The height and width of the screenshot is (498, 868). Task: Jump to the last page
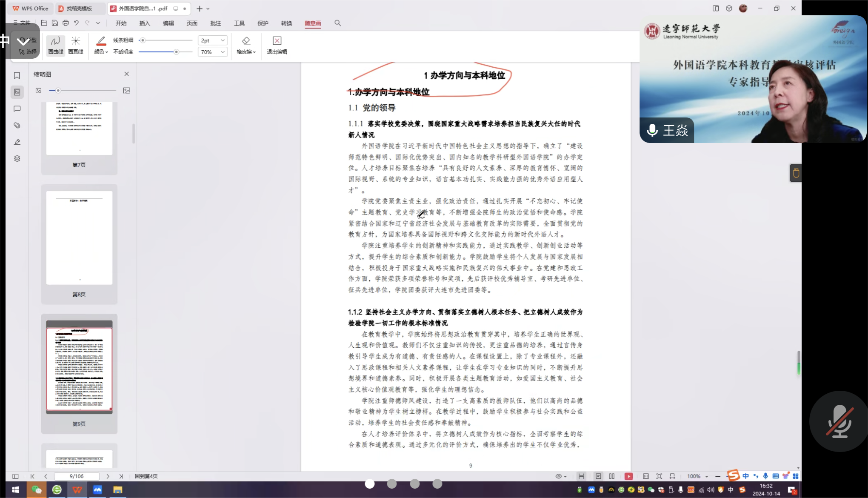click(121, 476)
